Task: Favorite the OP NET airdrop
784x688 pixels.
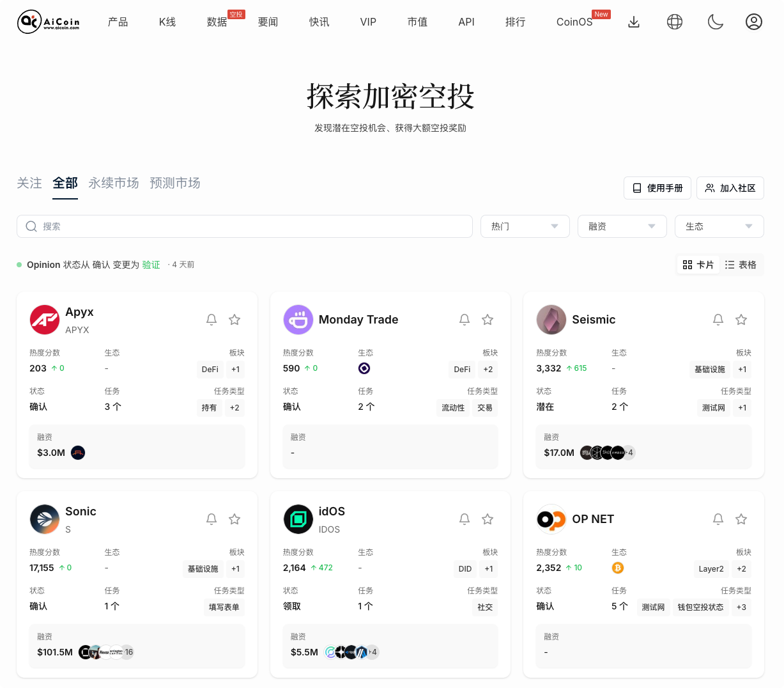Action: point(741,519)
